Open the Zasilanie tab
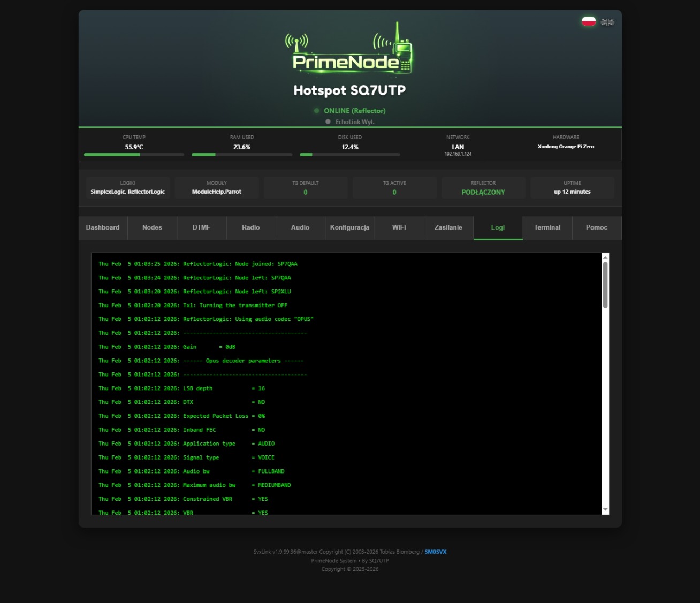700x603 pixels. pyautogui.click(x=448, y=228)
